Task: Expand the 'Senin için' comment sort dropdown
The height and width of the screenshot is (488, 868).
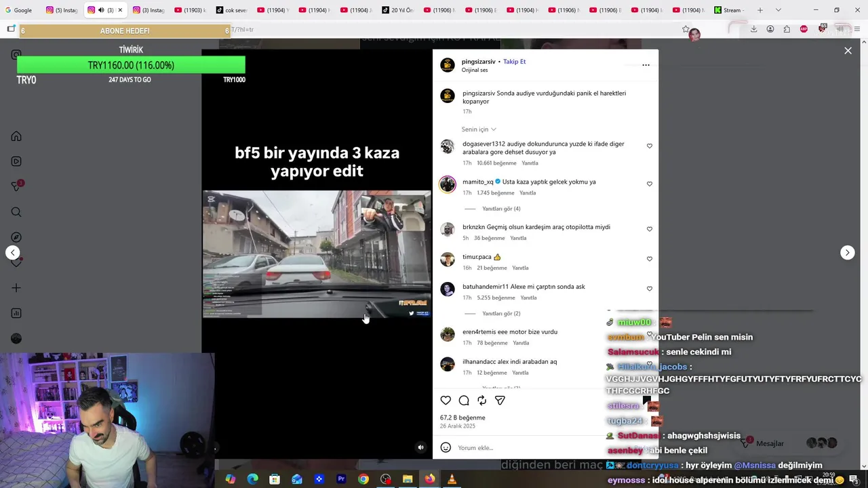Action: tap(479, 129)
